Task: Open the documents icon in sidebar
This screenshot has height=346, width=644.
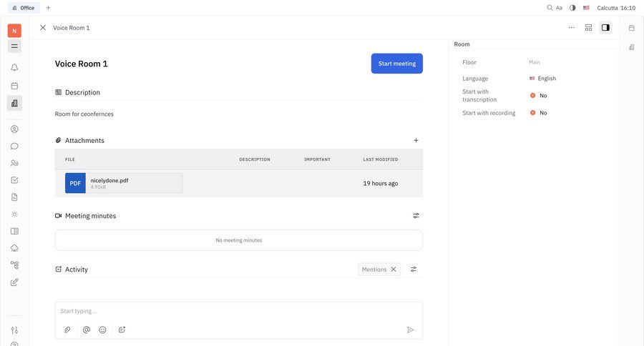Action: click(14, 197)
